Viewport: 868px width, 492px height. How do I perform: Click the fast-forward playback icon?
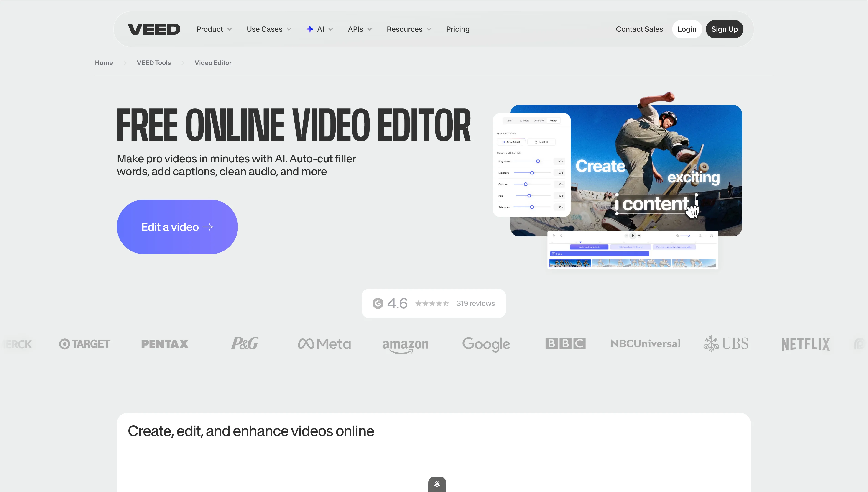(639, 236)
